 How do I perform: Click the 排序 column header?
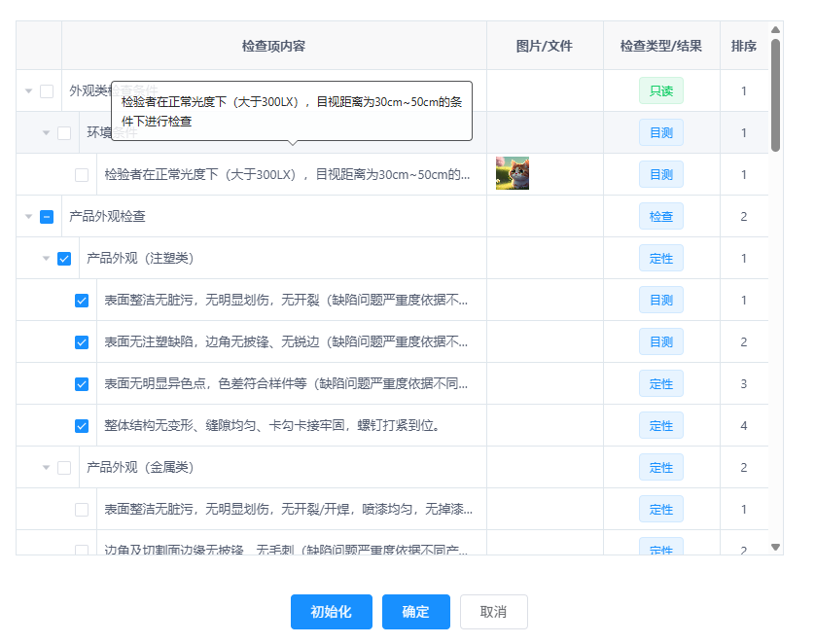744,46
